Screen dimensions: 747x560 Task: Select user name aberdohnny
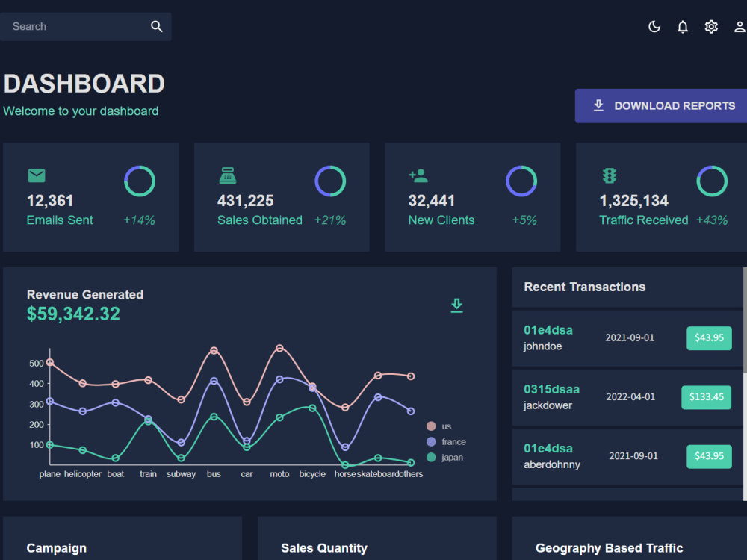pyautogui.click(x=552, y=464)
